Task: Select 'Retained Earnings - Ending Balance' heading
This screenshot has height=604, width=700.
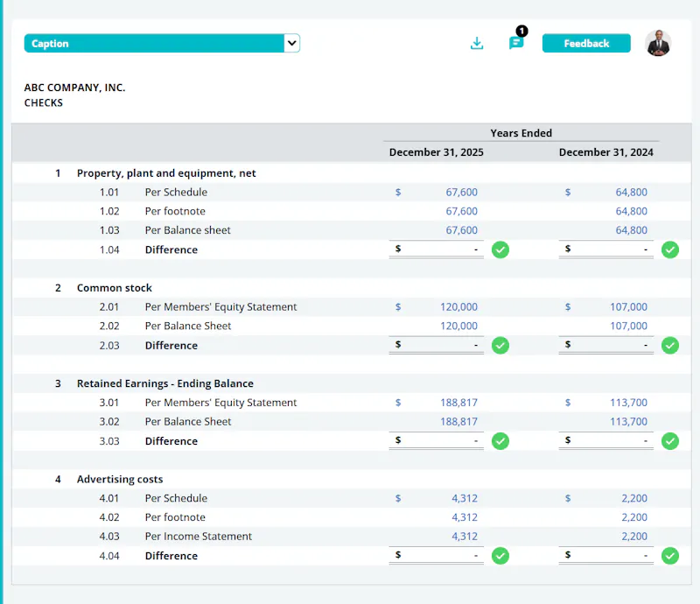Action: point(165,383)
